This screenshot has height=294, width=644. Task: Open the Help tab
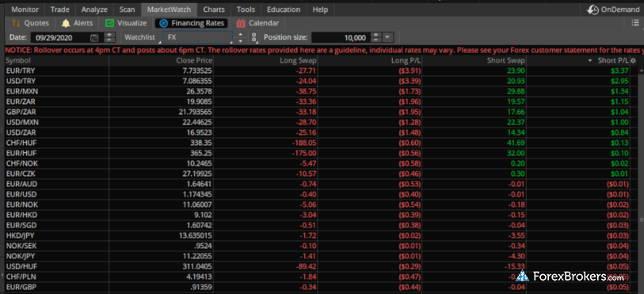coord(320,10)
